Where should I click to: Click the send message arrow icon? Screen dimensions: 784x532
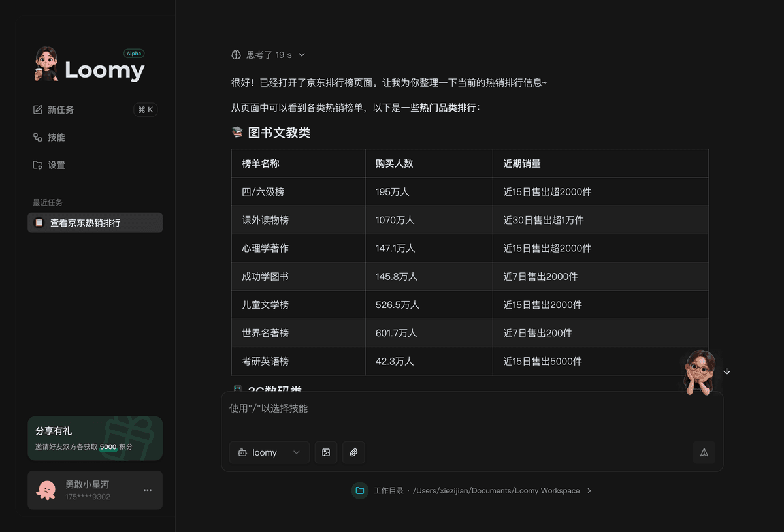(x=704, y=452)
